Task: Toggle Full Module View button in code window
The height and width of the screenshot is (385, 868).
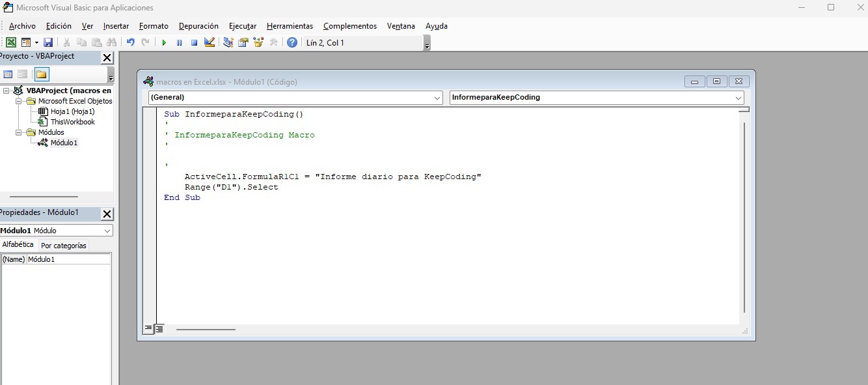Action: tap(159, 329)
